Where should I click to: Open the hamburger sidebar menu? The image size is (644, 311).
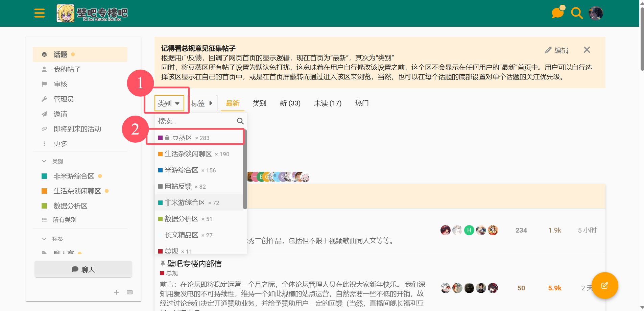coord(40,13)
